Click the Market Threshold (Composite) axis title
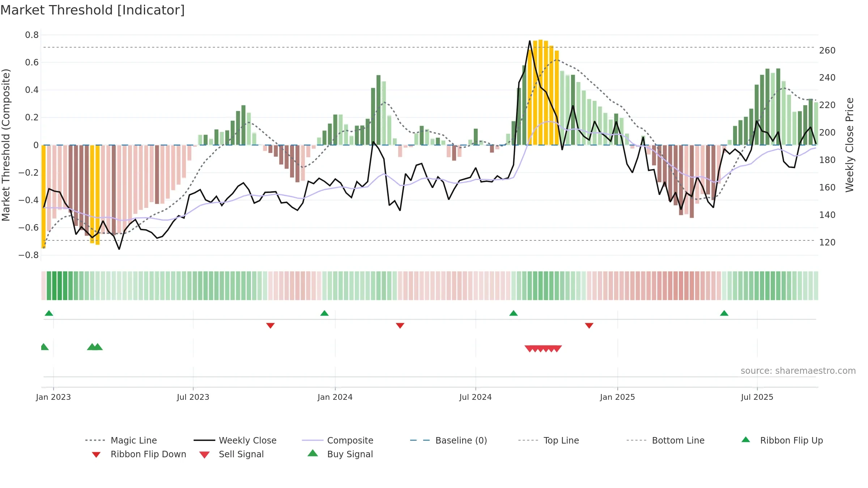This screenshot has width=868, height=488. (6, 145)
